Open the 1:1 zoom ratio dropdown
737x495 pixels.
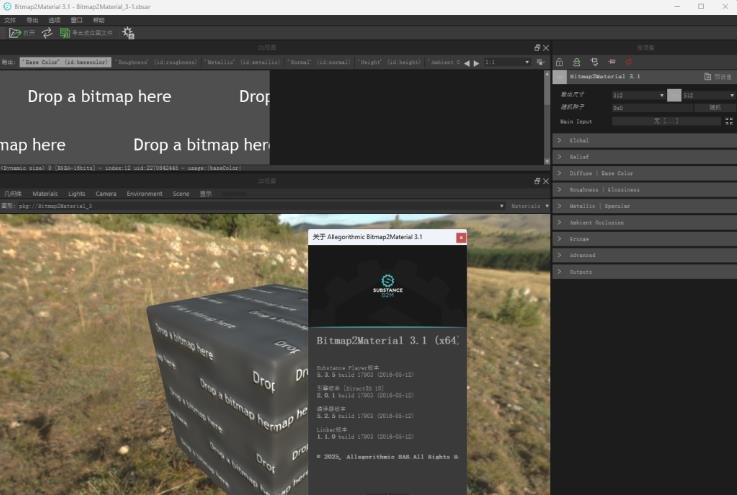click(507, 62)
